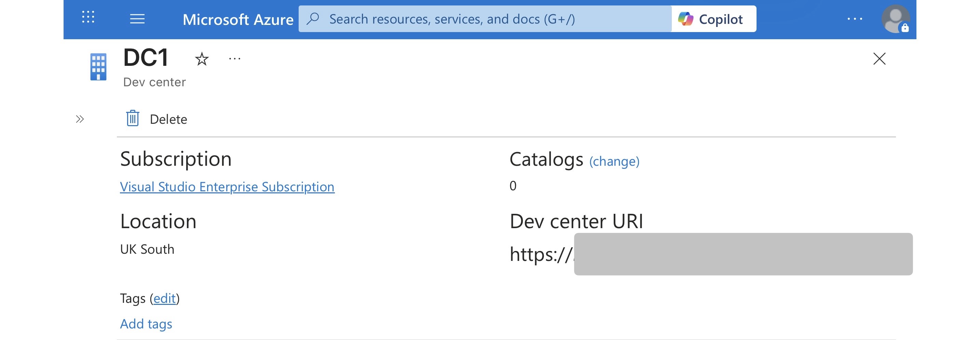Click change link next to Catalogs

coord(614,161)
